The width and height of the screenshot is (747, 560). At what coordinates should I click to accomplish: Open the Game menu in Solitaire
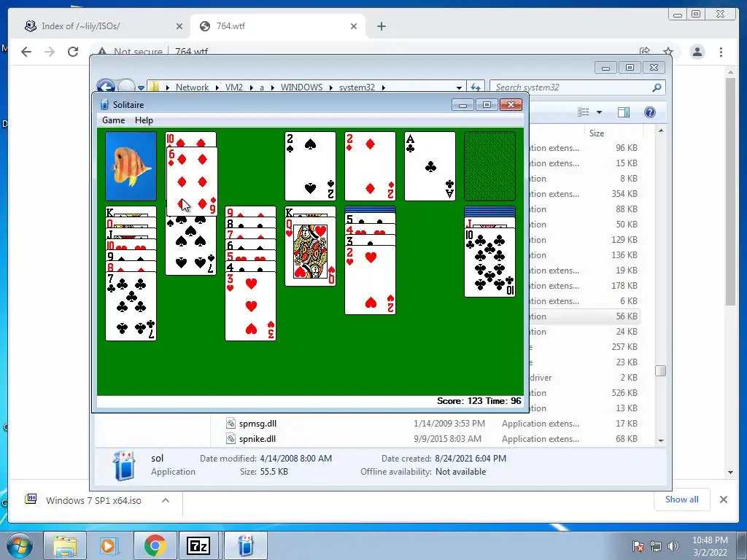[x=113, y=120]
